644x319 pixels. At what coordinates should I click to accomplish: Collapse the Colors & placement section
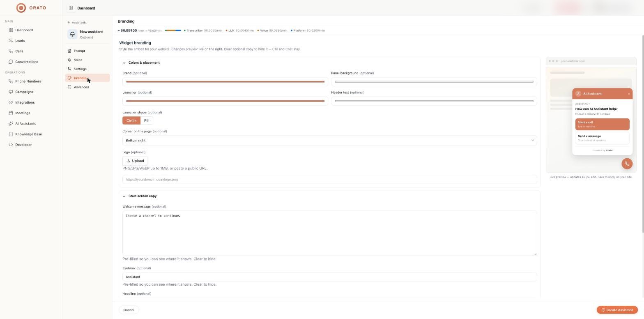coord(124,63)
